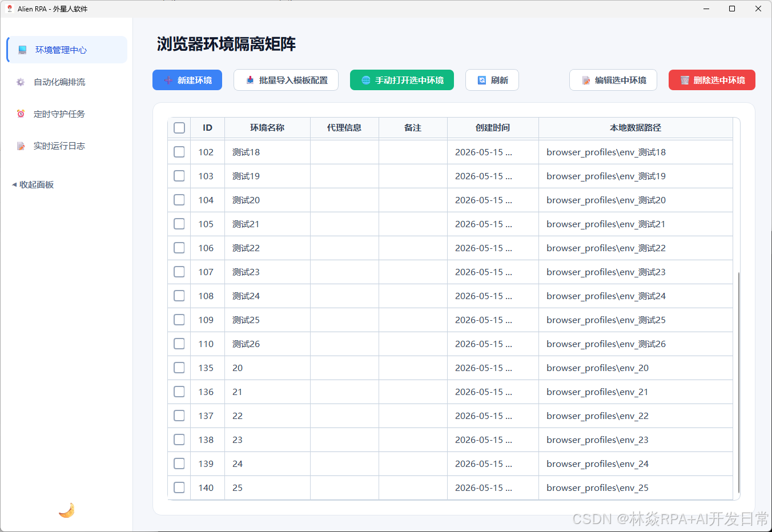The width and height of the screenshot is (772, 532).
Task: Maximize the Alien RPA window
Action: point(732,9)
